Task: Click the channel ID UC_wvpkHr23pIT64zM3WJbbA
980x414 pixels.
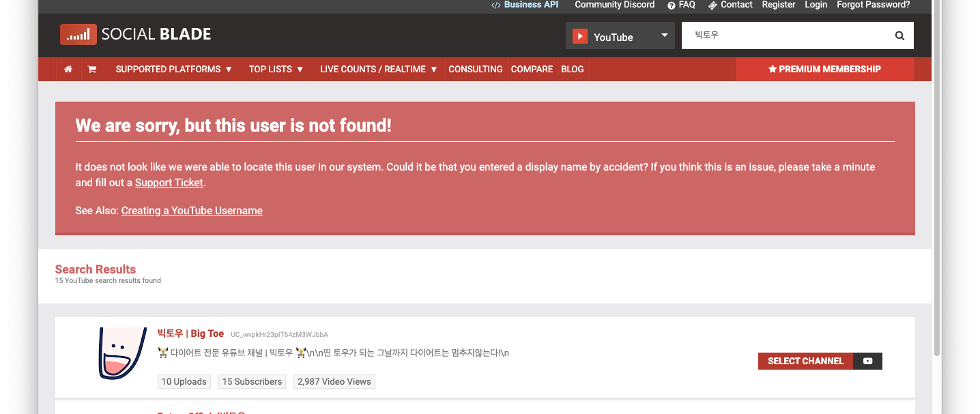Action: pyautogui.click(x=279, y=335)
